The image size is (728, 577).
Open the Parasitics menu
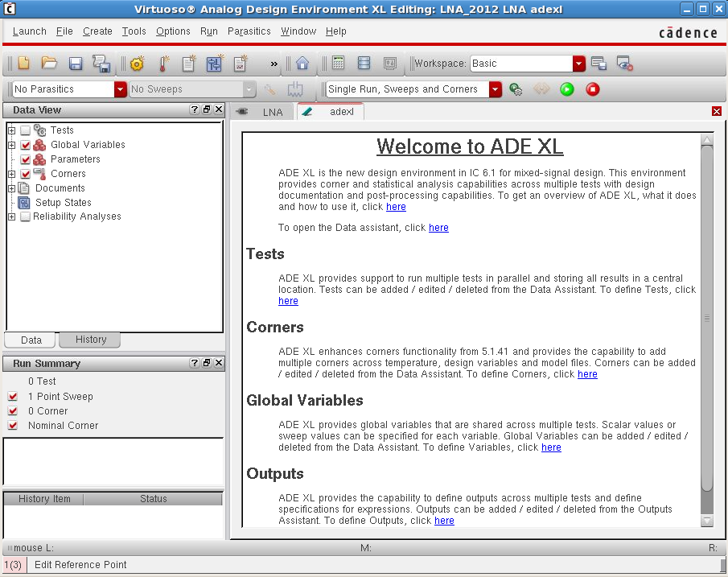tap(249, 31)
